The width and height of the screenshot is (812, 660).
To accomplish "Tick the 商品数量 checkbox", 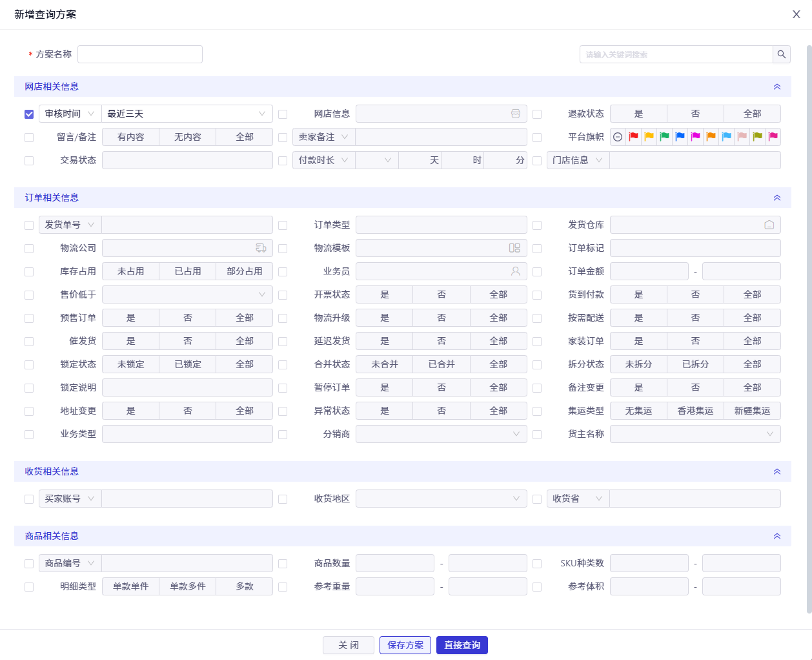I will tap(283, 564).
